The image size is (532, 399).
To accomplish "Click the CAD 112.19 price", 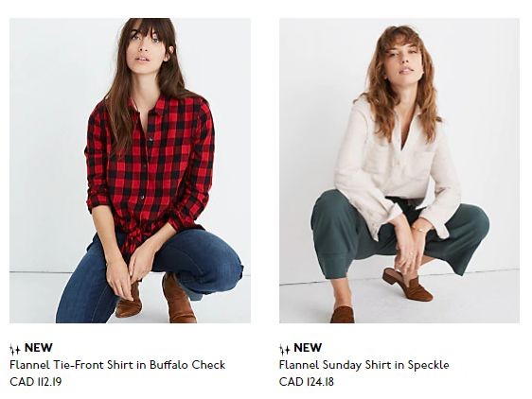I will click(x=36, y=382).
